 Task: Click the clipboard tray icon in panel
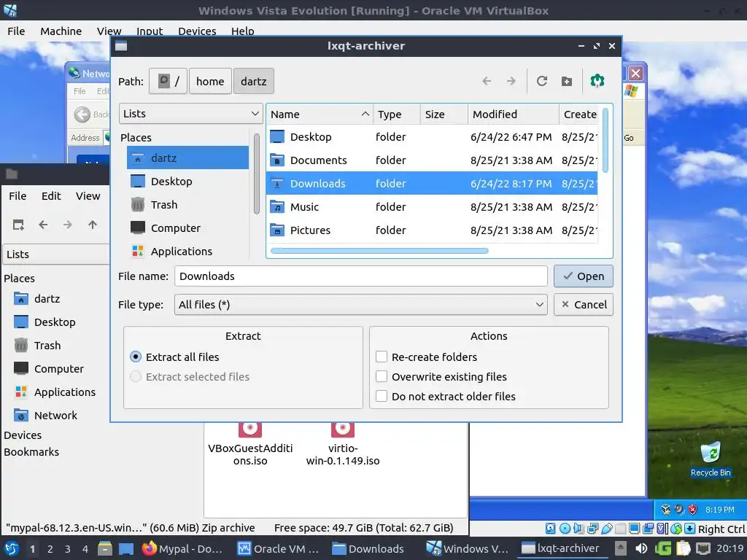point(683,548)
